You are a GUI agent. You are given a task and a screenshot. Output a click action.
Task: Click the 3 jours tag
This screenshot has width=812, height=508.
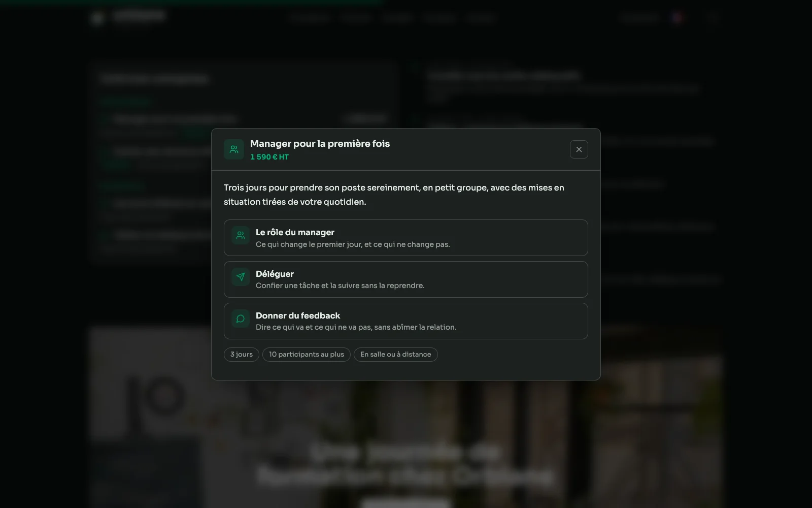click(x=242, y=355)
